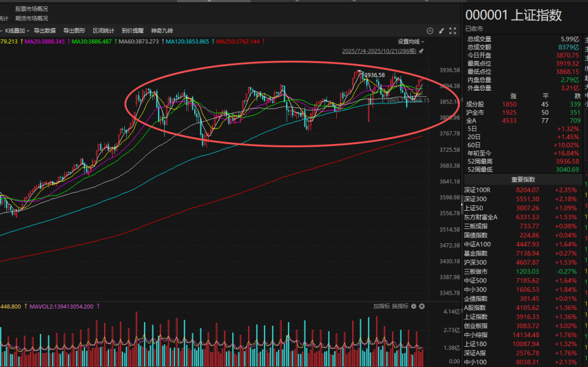Open 东方财富全A index row
This screenshot has height=367, width=588.
tap(522, 218)
